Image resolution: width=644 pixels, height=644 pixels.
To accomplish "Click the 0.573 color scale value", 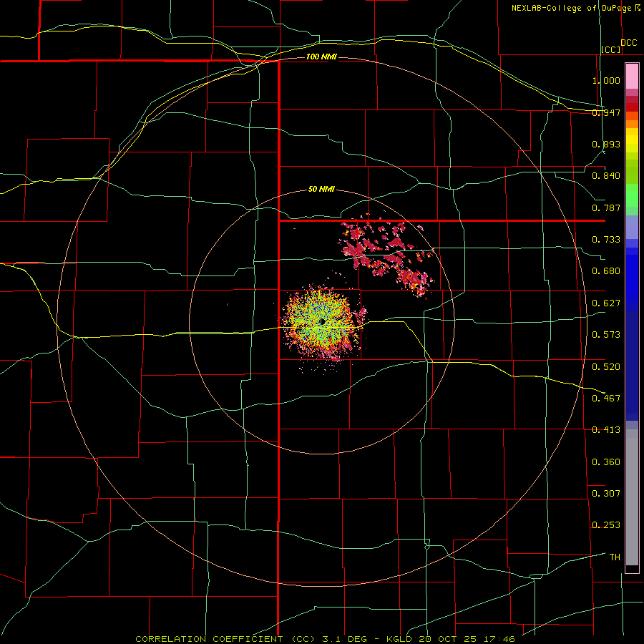I will (x=606, y=335).
